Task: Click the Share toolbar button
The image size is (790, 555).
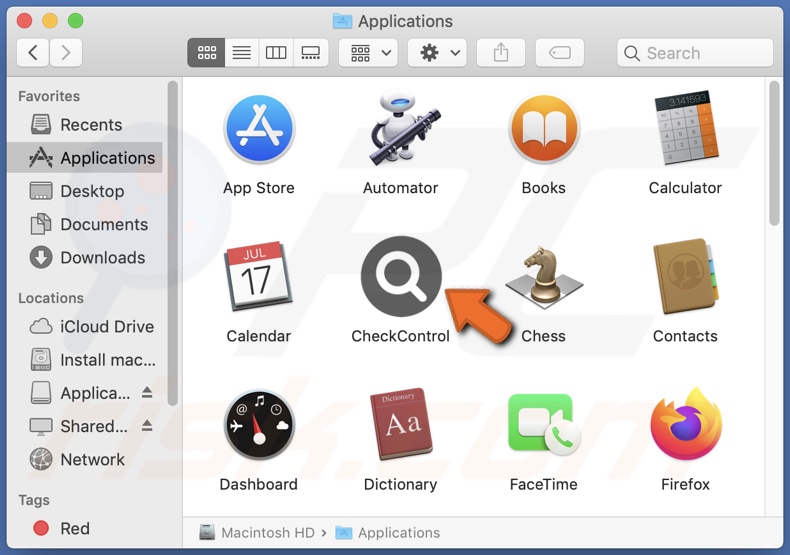Action: 501,52
